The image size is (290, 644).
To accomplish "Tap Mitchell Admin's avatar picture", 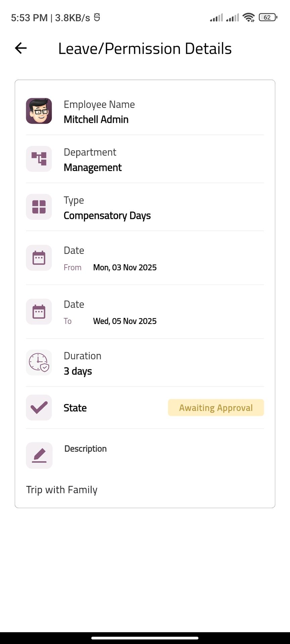I will coord(39,111).
